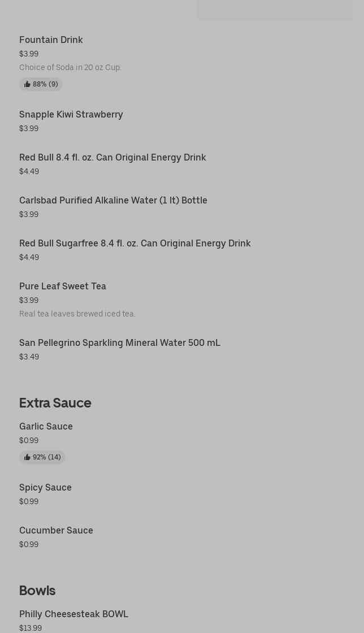The height and width of the screenshot is (633, 364).
Task: Open Pure Leaf Sweet Tea item
Action: point(62,286)
